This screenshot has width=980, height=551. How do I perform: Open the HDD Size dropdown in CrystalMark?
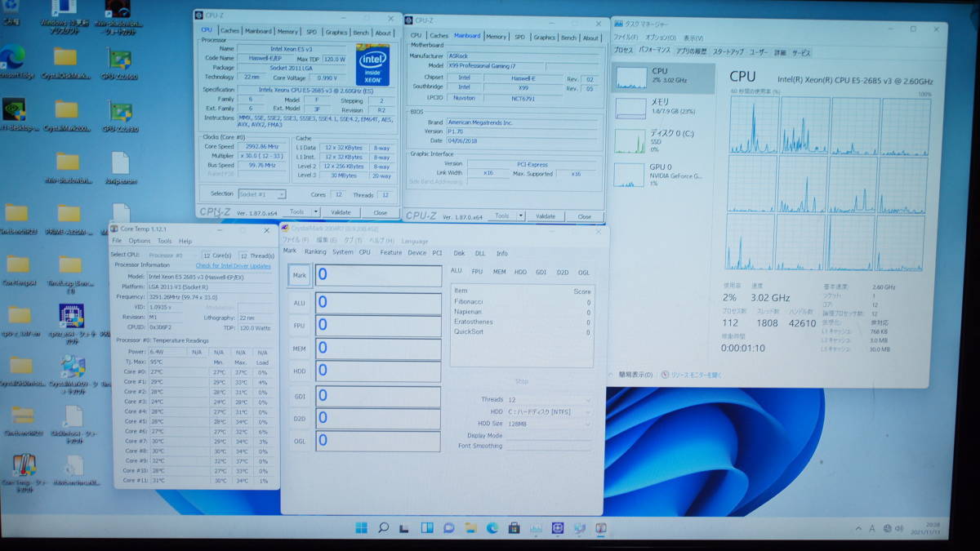[x=549, y=423]
